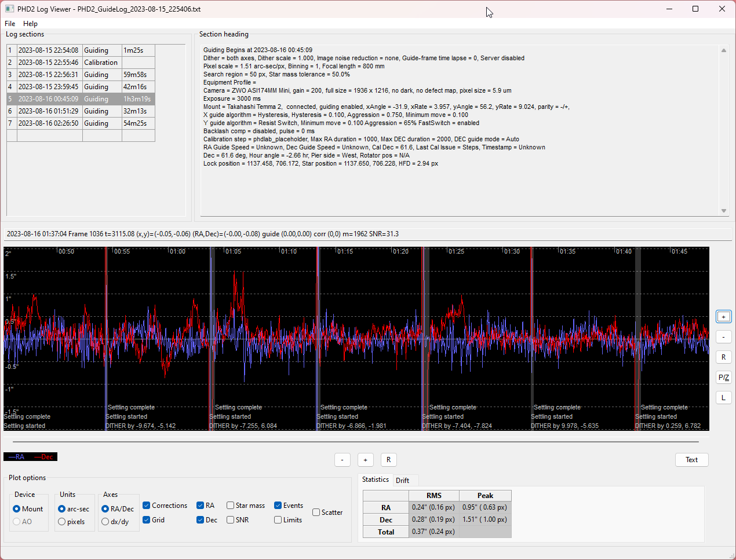Viewport: 736px width, 560px height.
Task: Click horizontal zoom in plus button below graph
Action: 365,460
